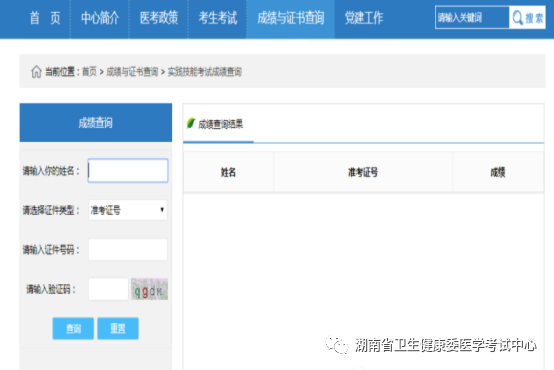The width and height of the screenshot is (554, 370).
Task: Open the 党建工作 menu item
Action: pyautogui.click(x=364, y=18)
